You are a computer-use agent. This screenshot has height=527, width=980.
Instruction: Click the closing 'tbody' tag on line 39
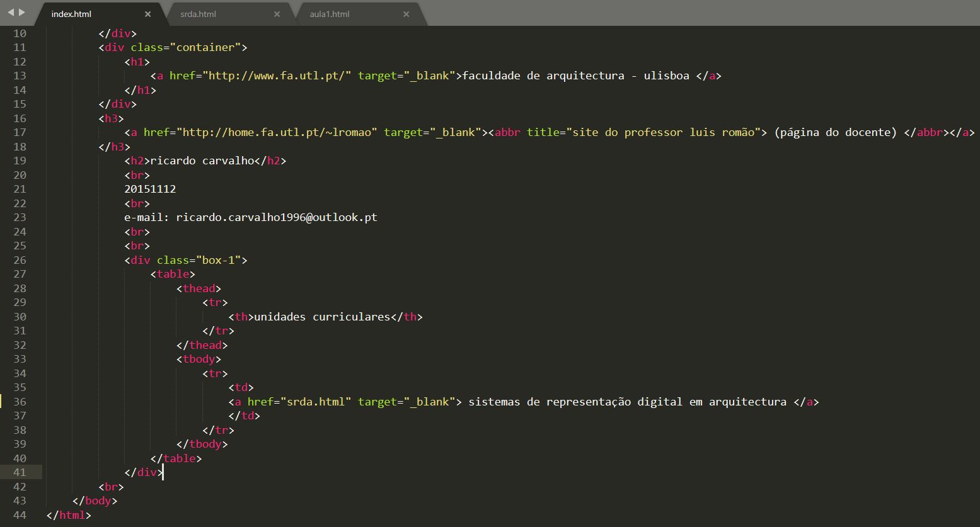pos(202,444)
